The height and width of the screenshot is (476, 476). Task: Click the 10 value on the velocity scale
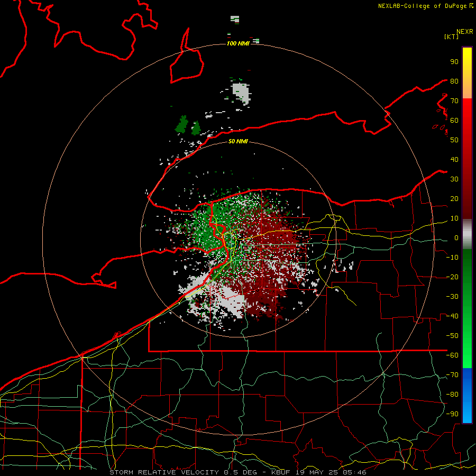pos(454,218)
